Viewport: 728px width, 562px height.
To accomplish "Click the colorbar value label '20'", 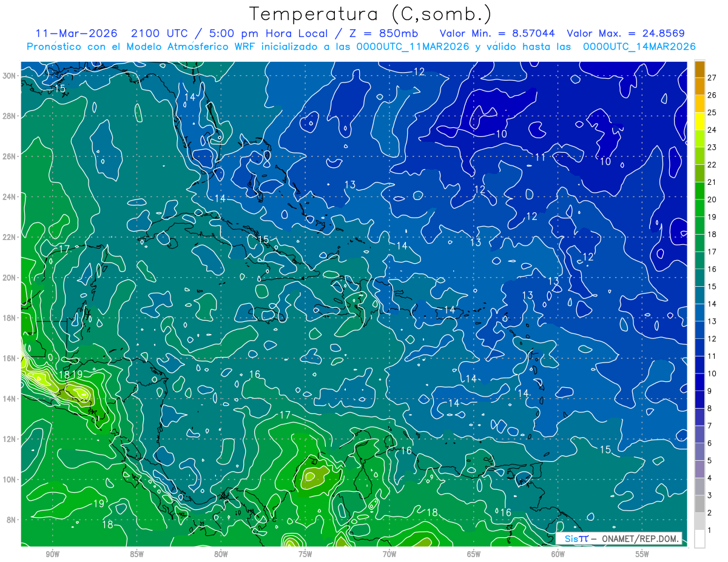I will (712, 199).
